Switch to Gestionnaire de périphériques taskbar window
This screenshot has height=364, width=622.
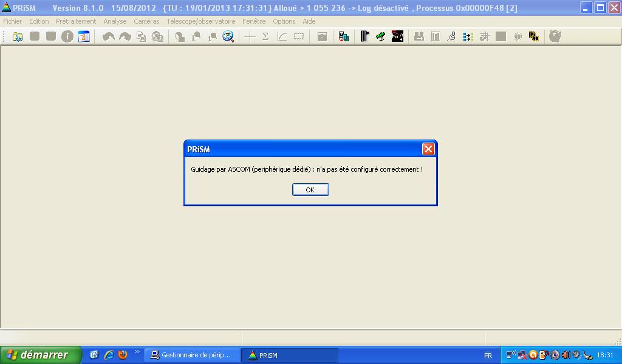pyautogui.click(x=191, y=356)
